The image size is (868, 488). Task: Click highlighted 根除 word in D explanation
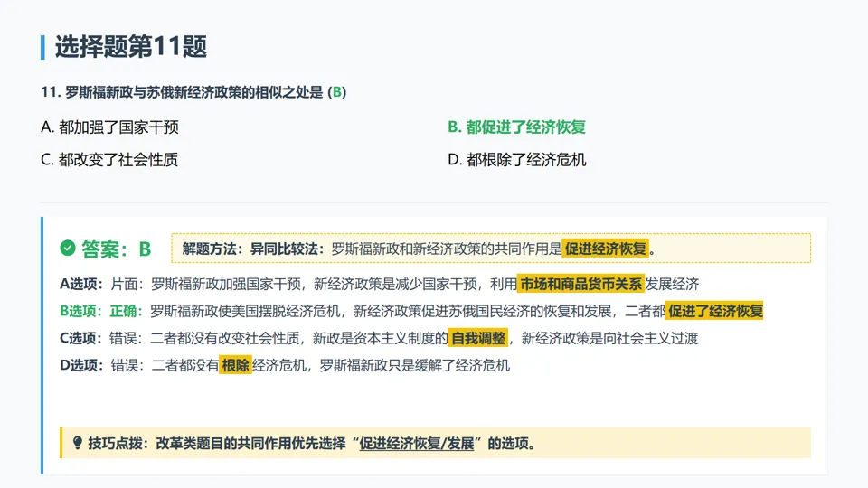point(235,365)
